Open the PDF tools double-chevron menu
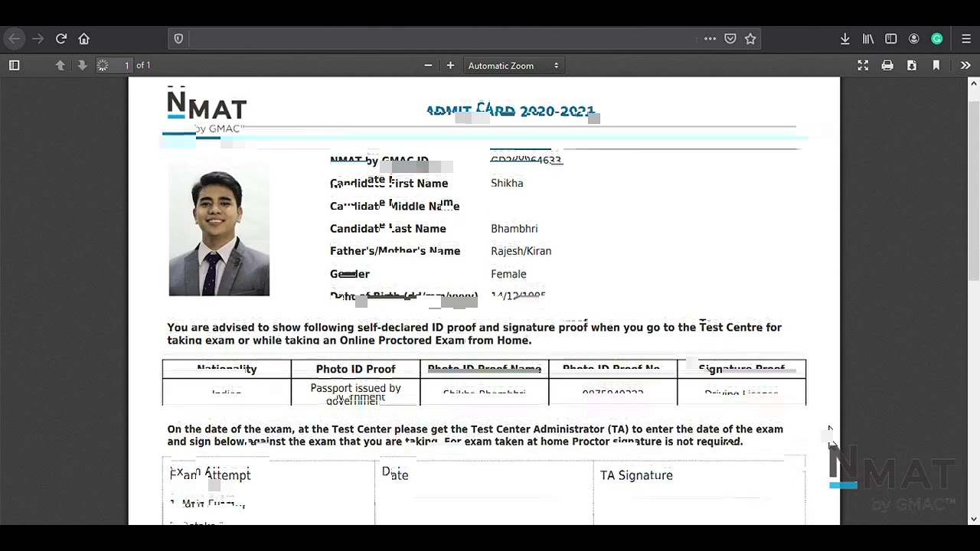 (x=965, y=66)
